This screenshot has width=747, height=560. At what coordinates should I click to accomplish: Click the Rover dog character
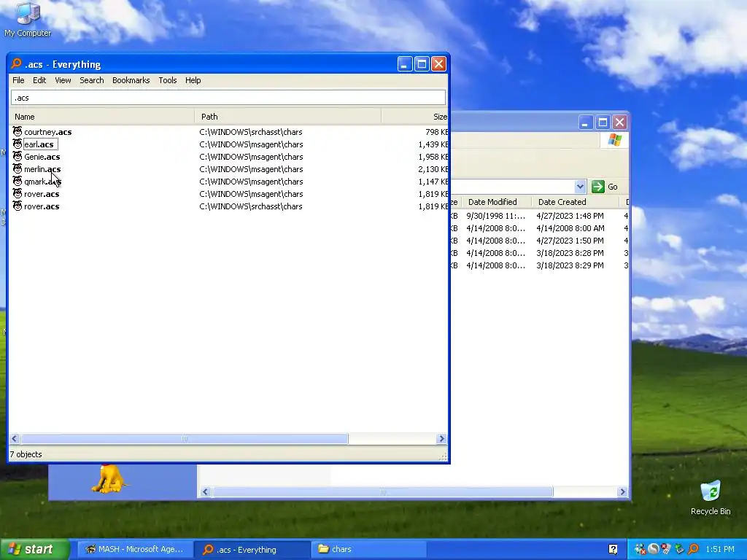[109, 479]
